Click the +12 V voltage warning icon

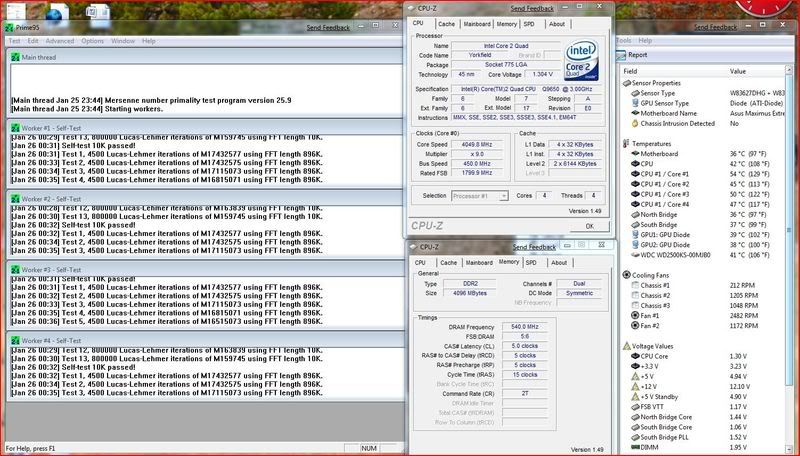click(x=635, y=386)
